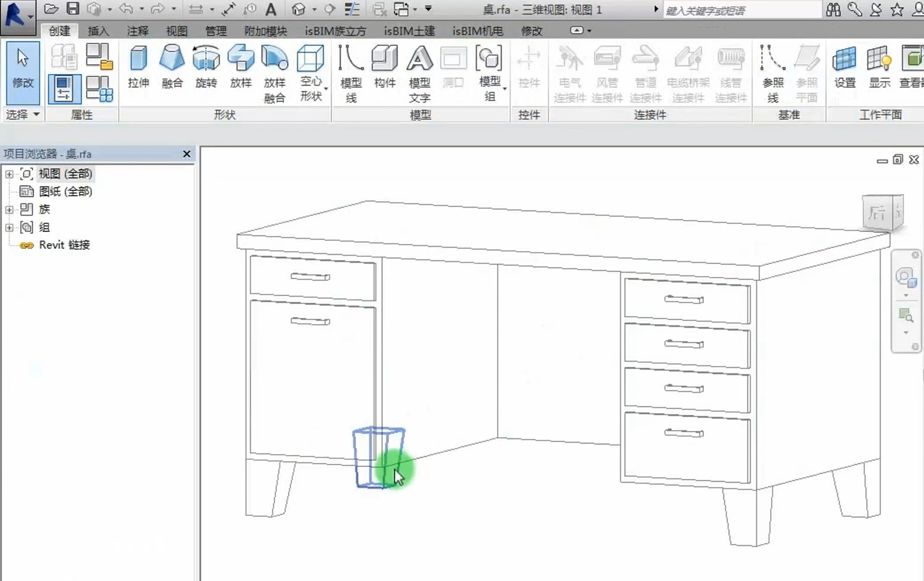
Task: Toggle 显示 work plane visibility
Action: tap(880, 67)
